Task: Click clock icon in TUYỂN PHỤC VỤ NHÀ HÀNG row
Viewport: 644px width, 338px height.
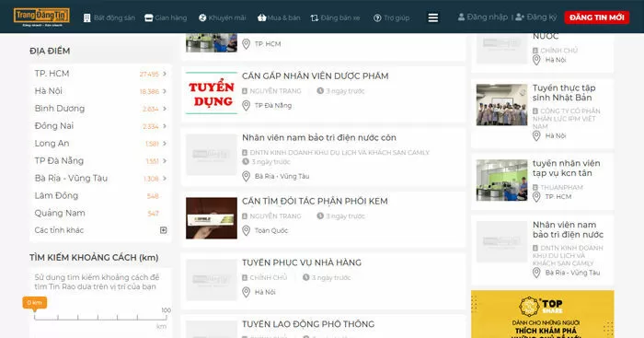Action: tap(306, 277)
